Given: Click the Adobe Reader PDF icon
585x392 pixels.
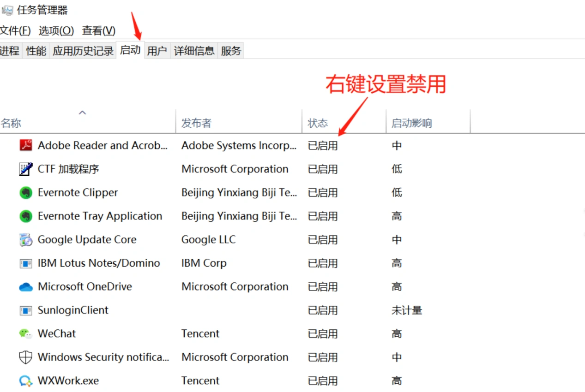Looking at the screenshot, I should (26, 145).
